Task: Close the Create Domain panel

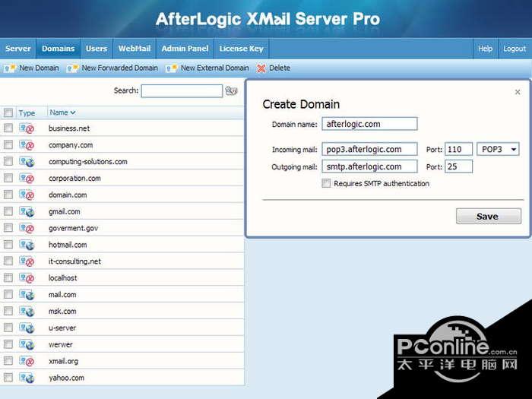Action: (x=518, y=92)
